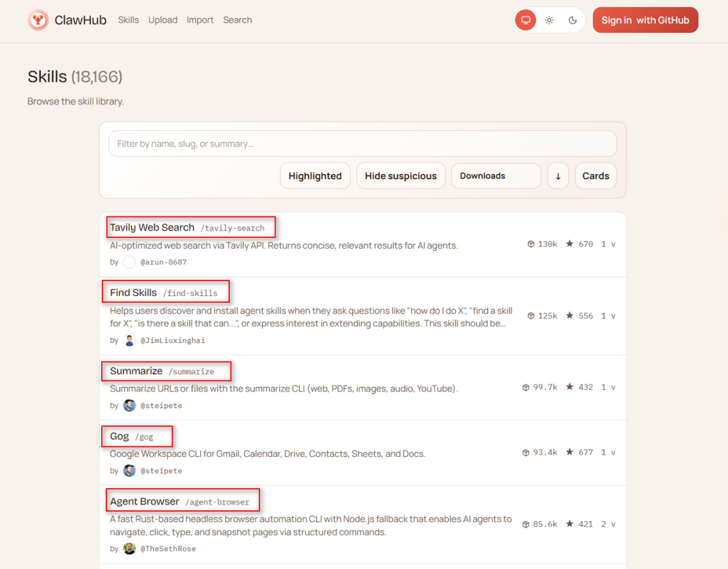Click star icon on Summarize row

(x=570, y=387)
